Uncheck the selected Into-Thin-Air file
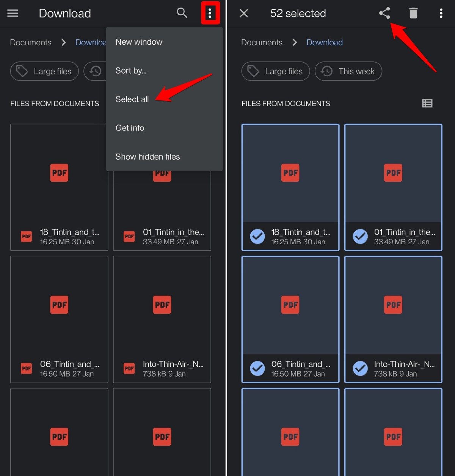 pyautogui.click(x=360, y=368)
